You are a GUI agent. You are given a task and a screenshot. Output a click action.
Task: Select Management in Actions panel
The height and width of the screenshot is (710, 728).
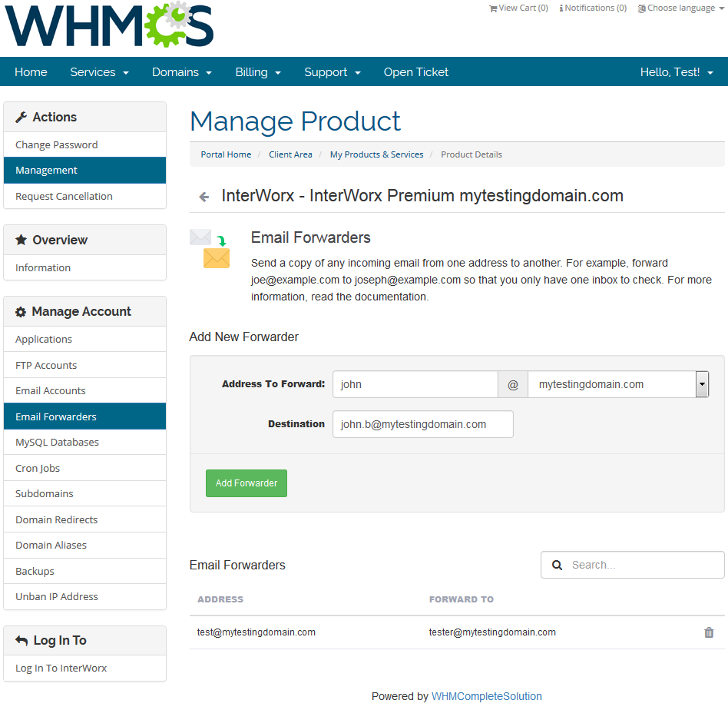(x=84, y=170)
